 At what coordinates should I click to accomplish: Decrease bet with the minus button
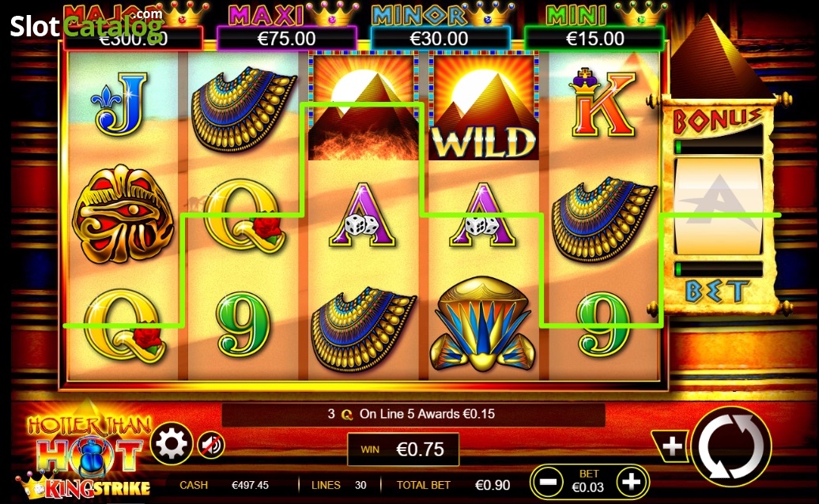pyautogui.click(x=547, y=482)
